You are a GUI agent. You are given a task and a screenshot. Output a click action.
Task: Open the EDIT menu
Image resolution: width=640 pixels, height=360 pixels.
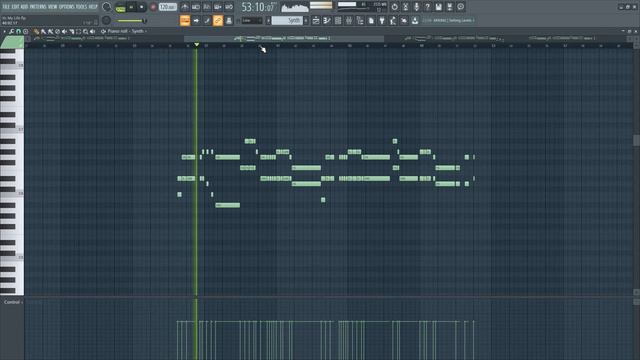click(15, 7)
